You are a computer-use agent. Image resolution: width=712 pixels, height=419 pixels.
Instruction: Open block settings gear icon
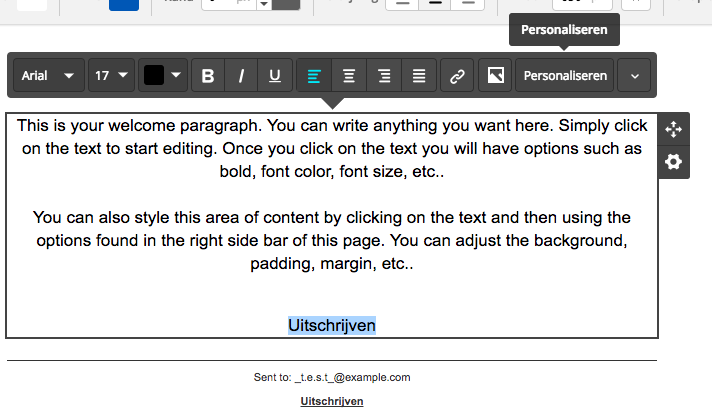(x=674, y=161)
